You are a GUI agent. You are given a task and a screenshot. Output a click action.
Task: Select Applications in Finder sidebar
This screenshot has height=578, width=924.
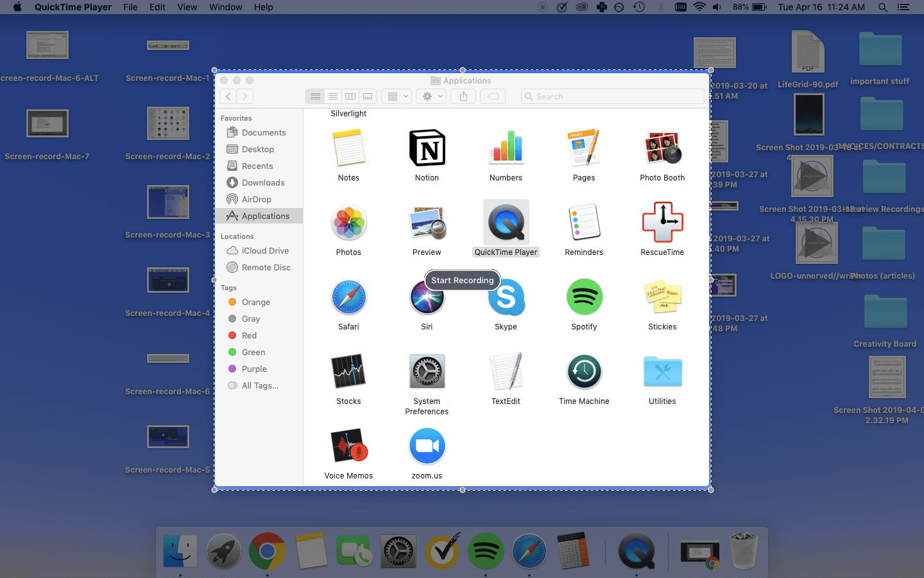coord(259,216)
